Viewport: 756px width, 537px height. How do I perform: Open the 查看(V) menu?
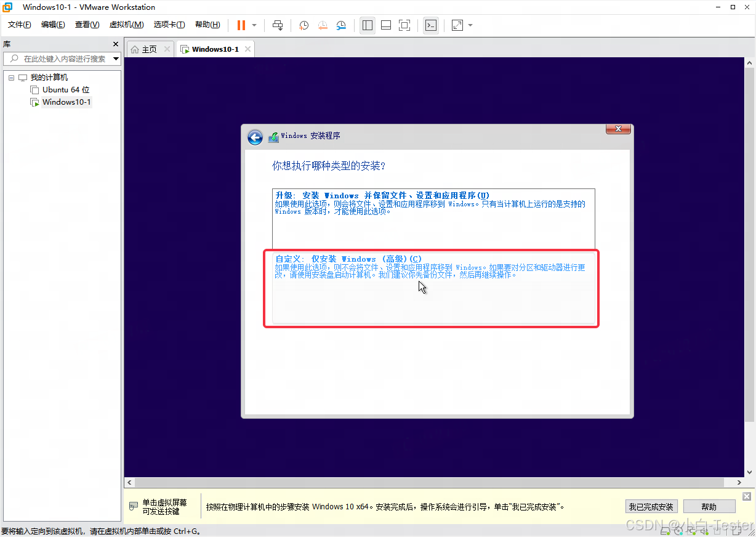point(87,25)
